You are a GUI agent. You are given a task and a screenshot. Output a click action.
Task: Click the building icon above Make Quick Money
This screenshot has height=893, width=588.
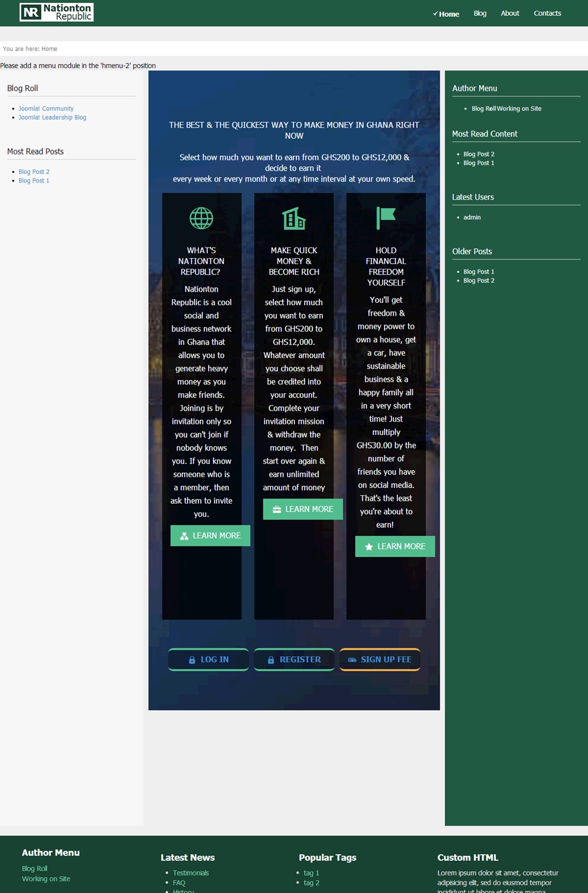(x=294, y=218)
